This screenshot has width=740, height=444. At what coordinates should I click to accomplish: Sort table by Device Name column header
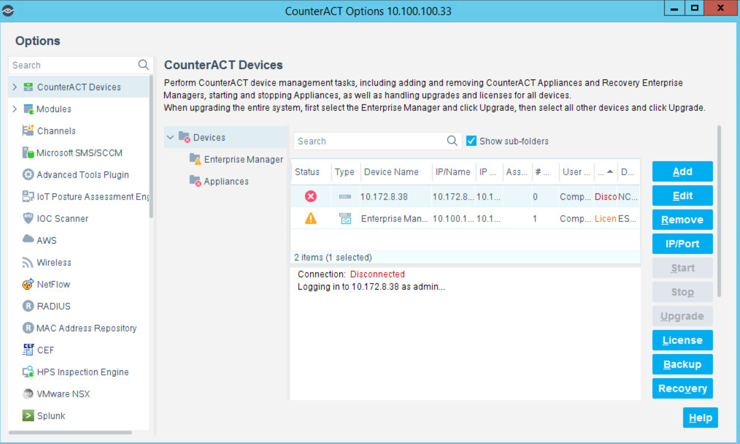[391, 172]
